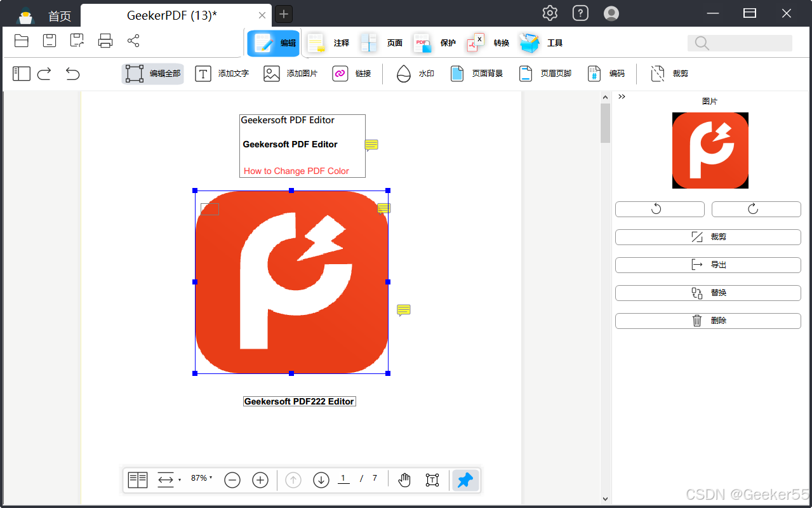
Task: Click the scrollbar down arrow
Action: click(x=606, y=499)
